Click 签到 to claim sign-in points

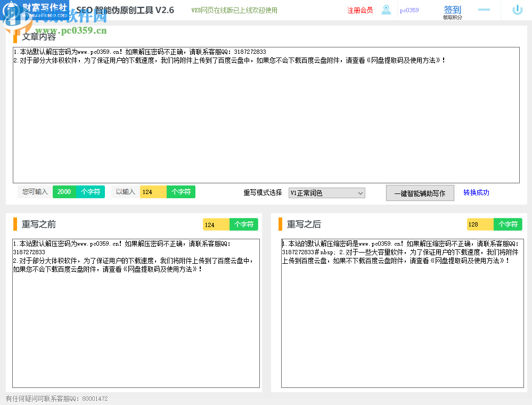coord(452,10)
